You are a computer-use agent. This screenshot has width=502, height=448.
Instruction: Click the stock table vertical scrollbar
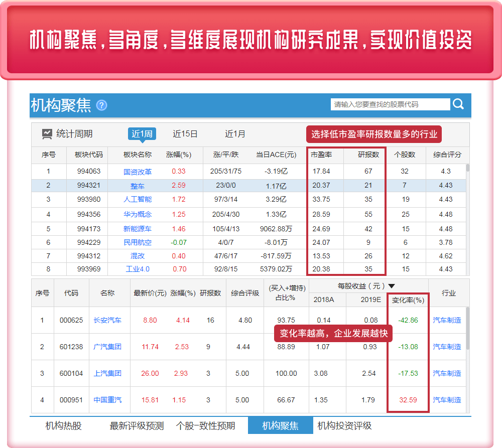468,328
